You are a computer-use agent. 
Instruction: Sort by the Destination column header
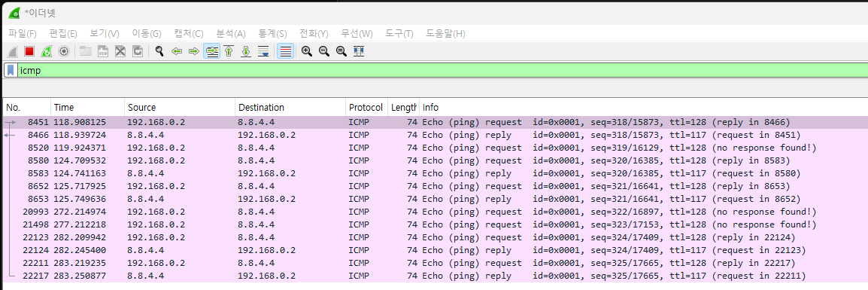(290, 108)
